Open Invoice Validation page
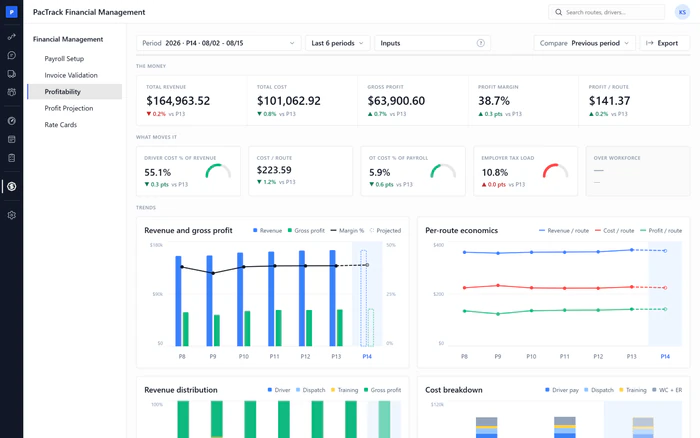Image resolution: width=700 pixels, height=438 pixels. point(71,75)
